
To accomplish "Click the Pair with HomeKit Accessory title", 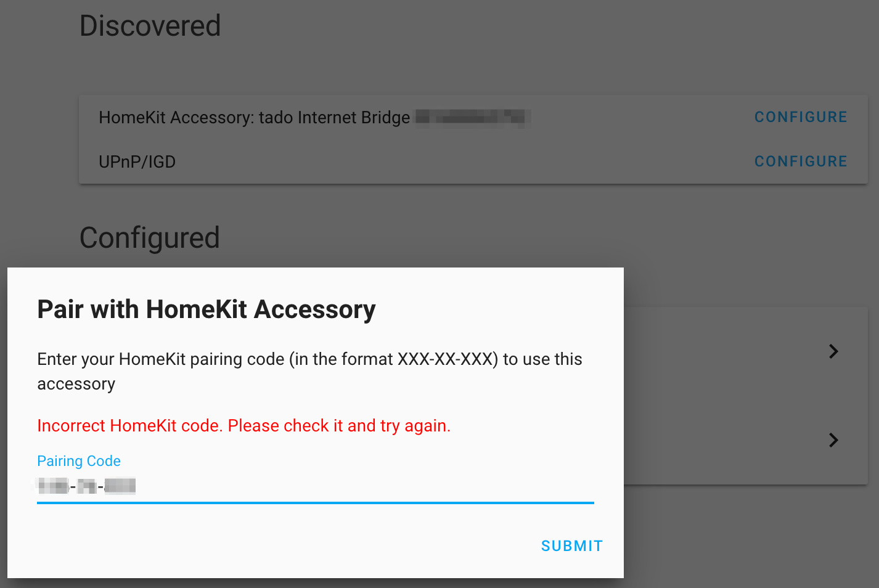I will tap(206, 309).
